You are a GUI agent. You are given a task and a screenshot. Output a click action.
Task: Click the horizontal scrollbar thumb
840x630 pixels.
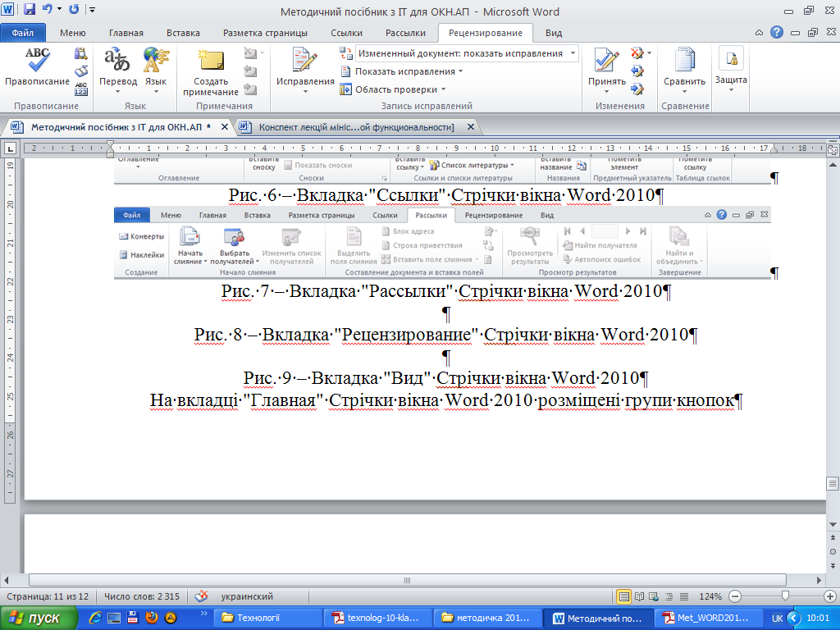pos(407,580)
